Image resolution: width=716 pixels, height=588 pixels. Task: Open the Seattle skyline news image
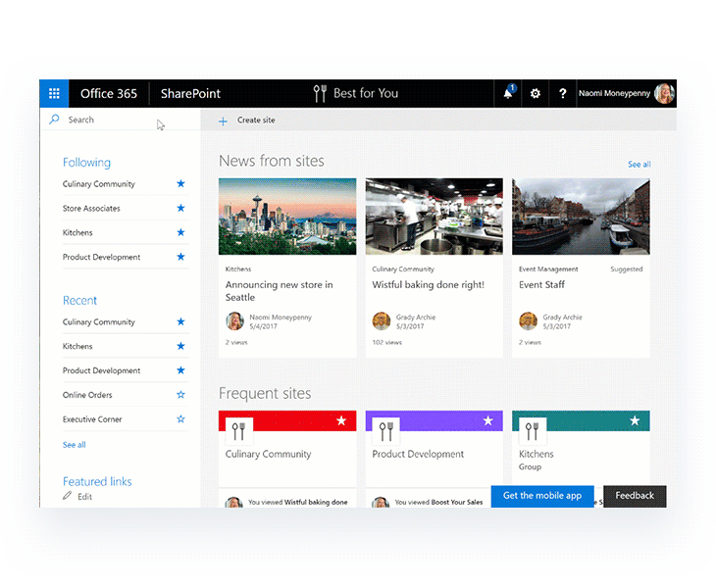[x=287, y=217]
